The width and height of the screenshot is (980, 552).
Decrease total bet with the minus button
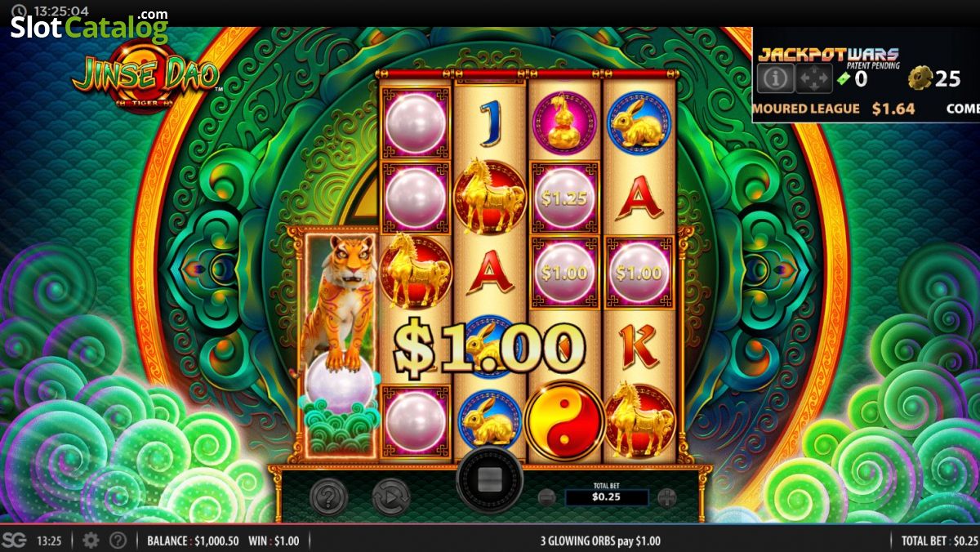pyautogui.click(x=547, y=496)
